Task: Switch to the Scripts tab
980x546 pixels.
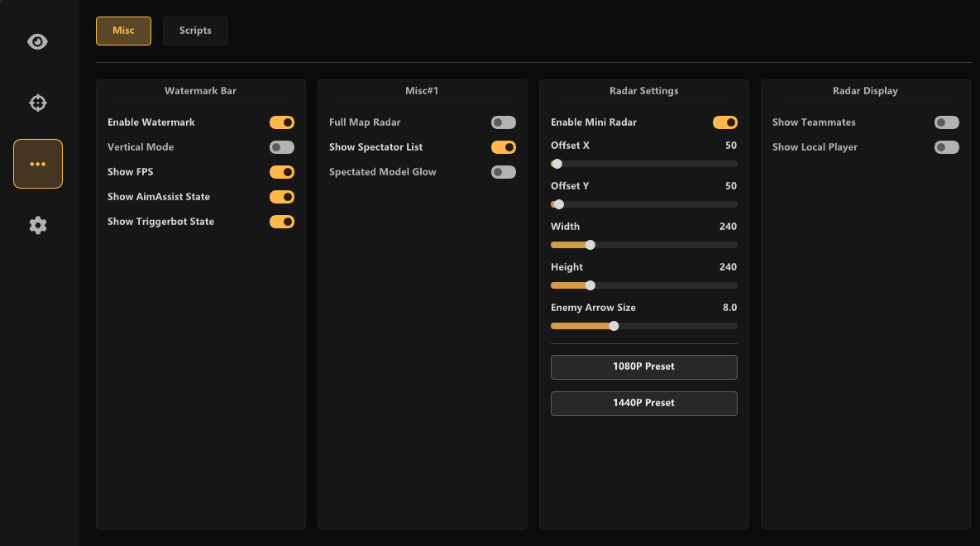Action: (195, 31)
